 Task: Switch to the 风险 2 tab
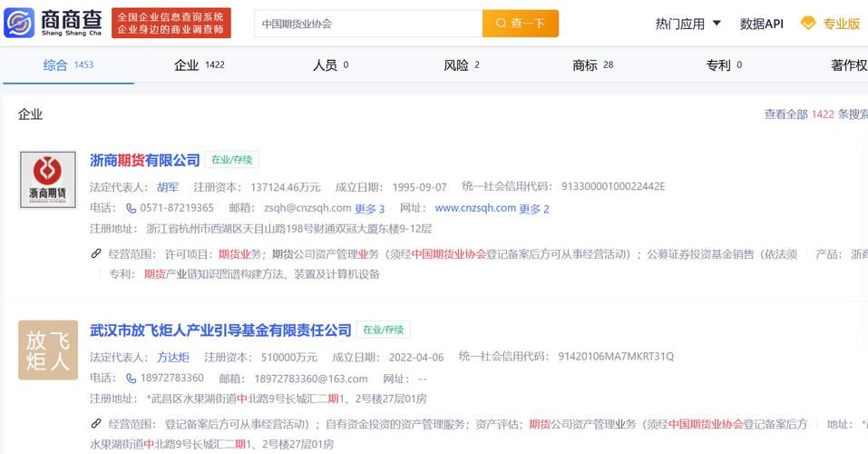(462, 64)
